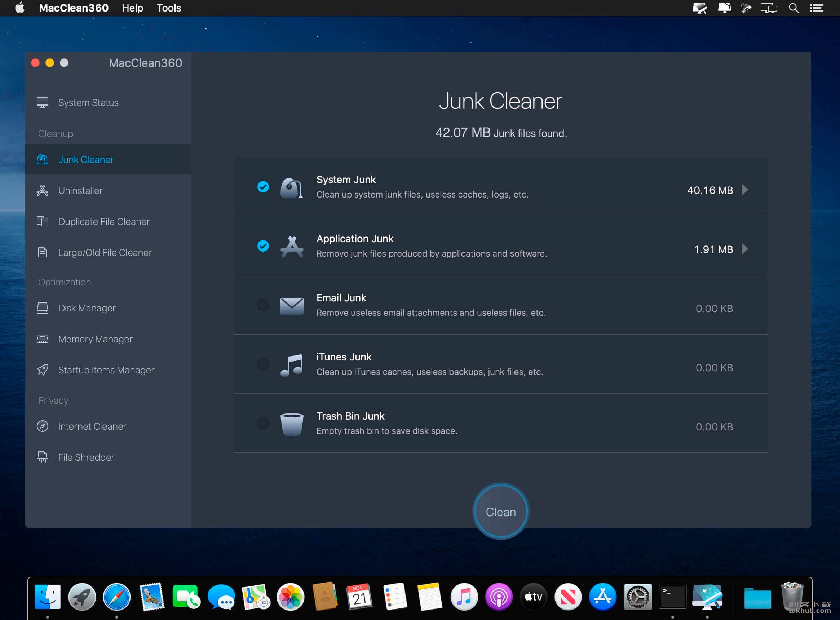The width and height of the screenshot is (840, 620).
Task: Open the Tools menu
Action: pos(169,8)
